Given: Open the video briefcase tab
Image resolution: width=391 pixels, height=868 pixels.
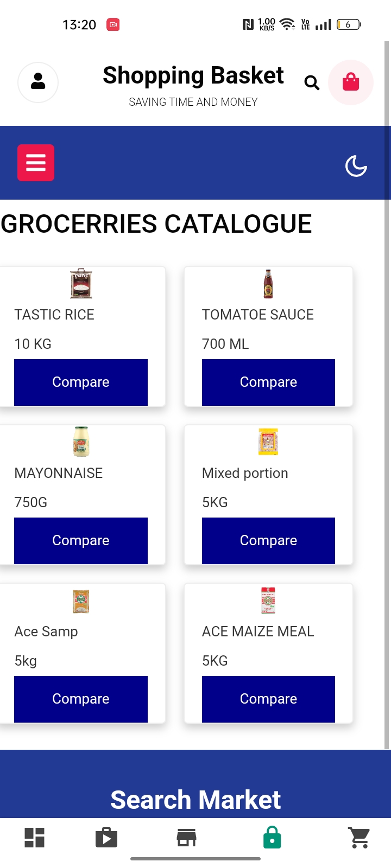Looking at the screenshot, I should click(106, 838).
